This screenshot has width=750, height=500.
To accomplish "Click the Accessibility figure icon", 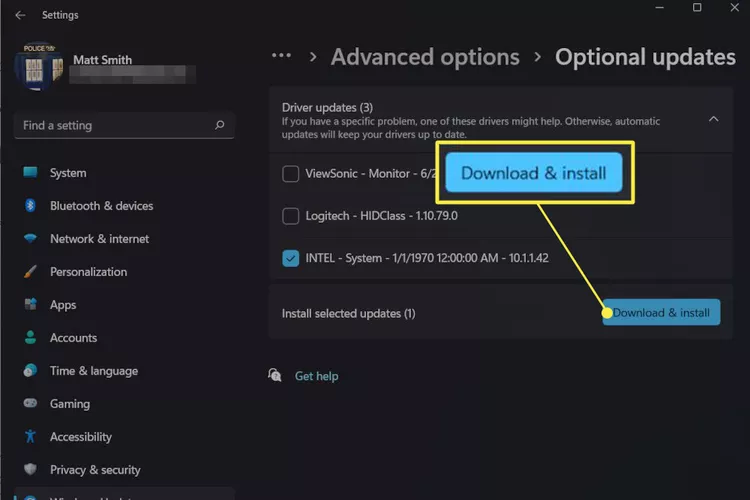I will coord(30,436).
